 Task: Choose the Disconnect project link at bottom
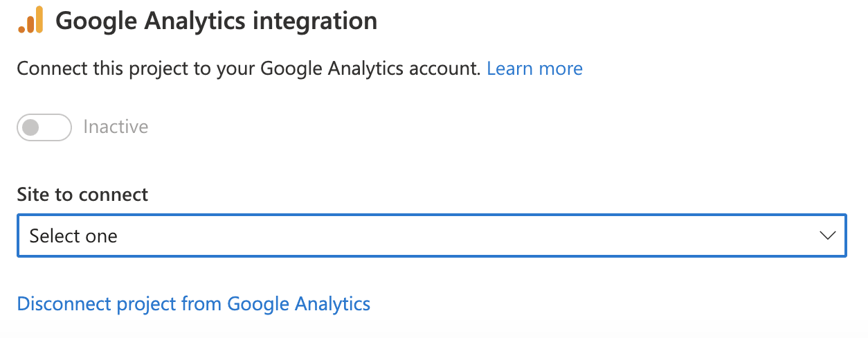coord(194,304)
